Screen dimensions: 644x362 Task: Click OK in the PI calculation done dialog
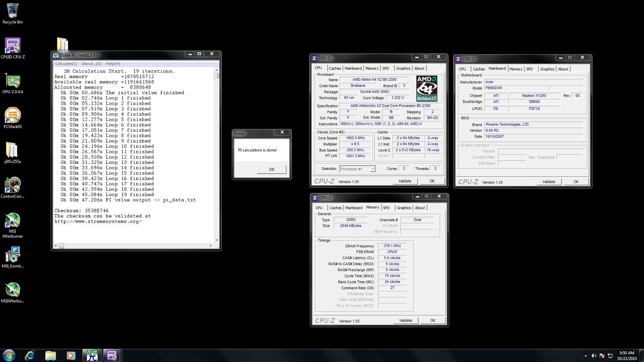tap(272, 170)
